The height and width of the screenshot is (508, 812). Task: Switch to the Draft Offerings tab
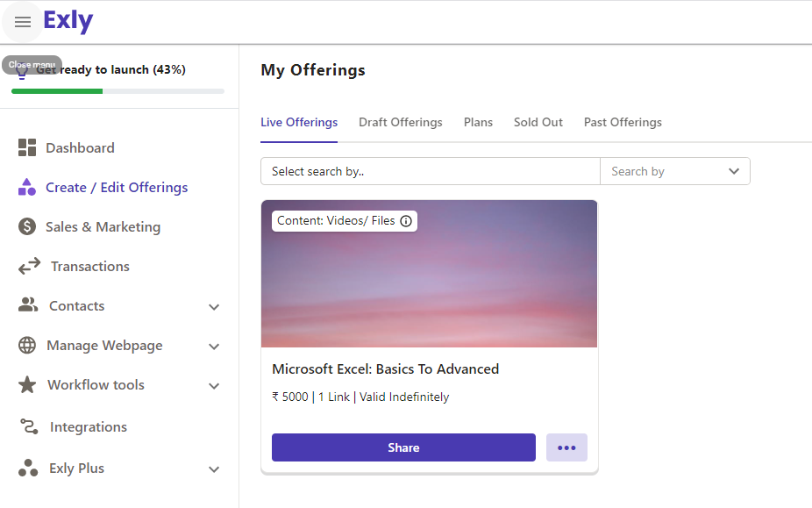coord(400,122)
